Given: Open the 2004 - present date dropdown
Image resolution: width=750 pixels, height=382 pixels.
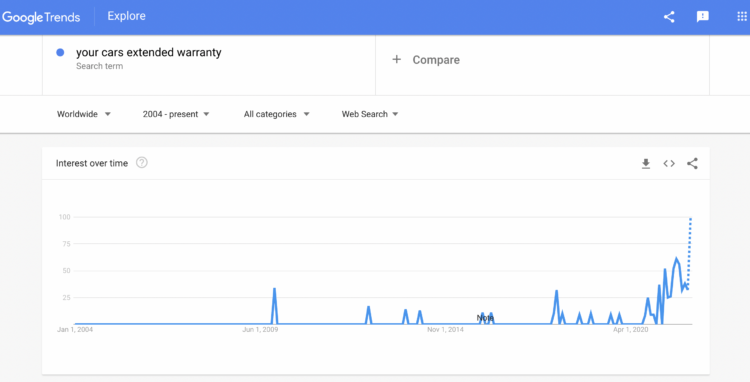Looking at the screenshot, I should click(x=176, y=114).
